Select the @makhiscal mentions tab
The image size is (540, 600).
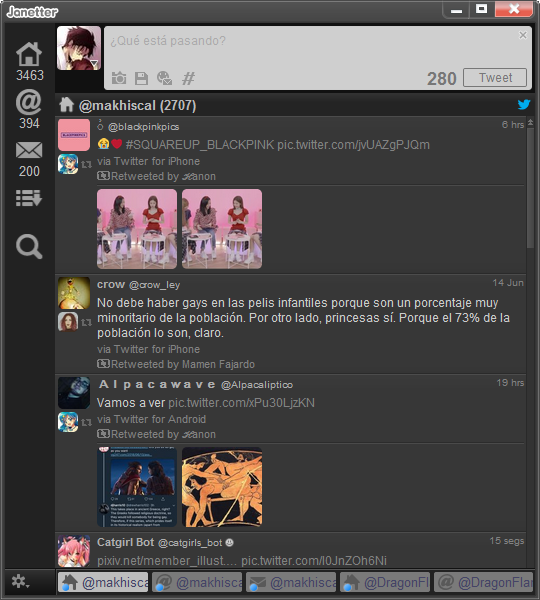(197, 582)
